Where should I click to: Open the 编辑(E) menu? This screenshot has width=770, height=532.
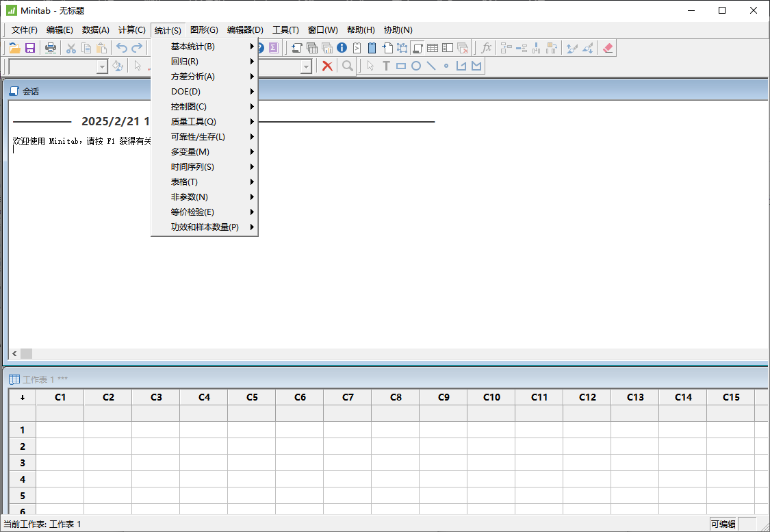[60, 30]
